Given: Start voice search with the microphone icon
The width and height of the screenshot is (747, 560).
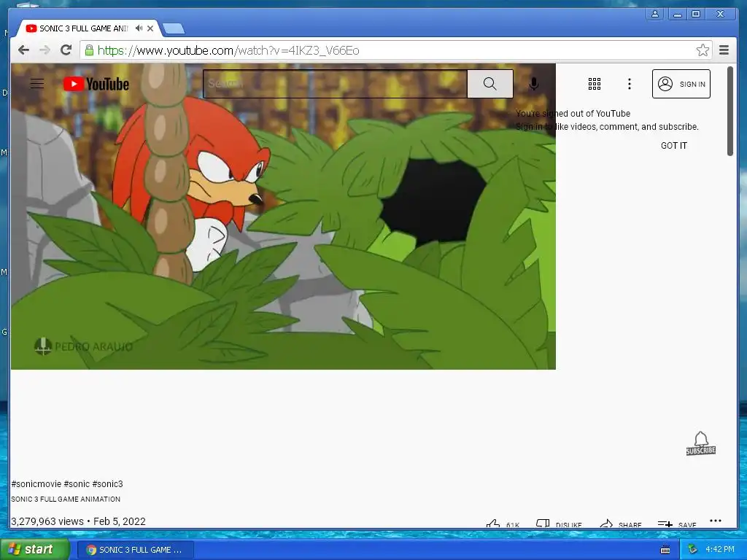Looking at the screenshot, I should pyautogui.click(x=534, y=84).
